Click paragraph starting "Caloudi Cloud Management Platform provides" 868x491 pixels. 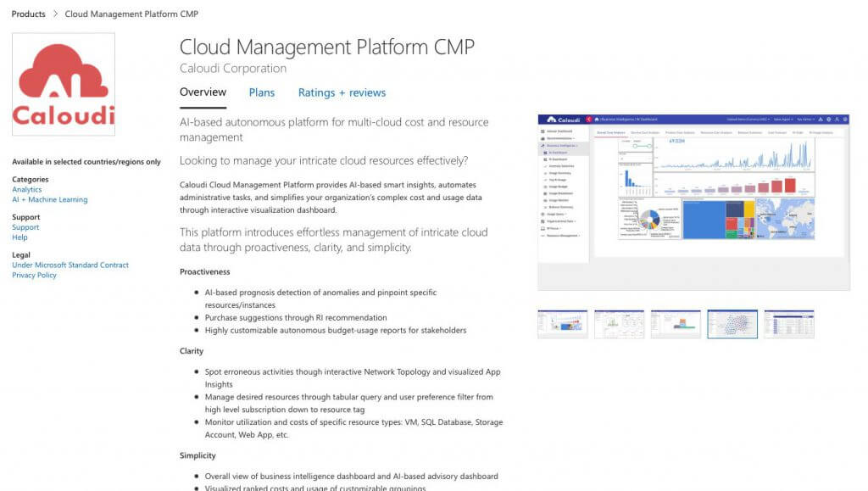(x=331, y=197)
